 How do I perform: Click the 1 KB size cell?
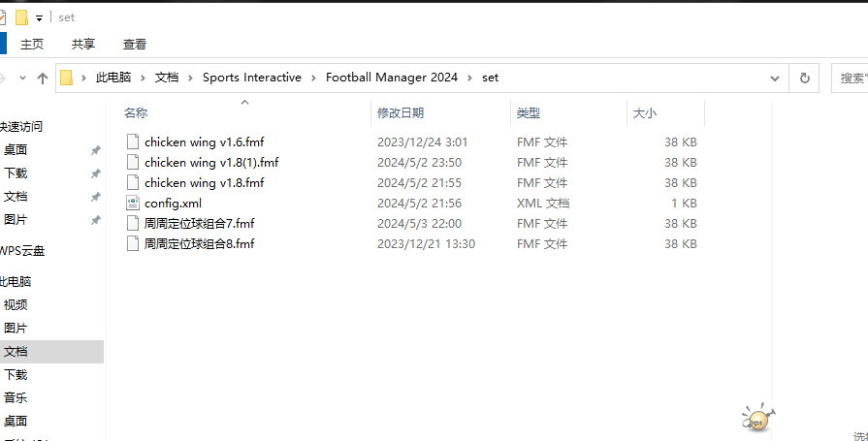pyautogui.click(x=684, y=204)
